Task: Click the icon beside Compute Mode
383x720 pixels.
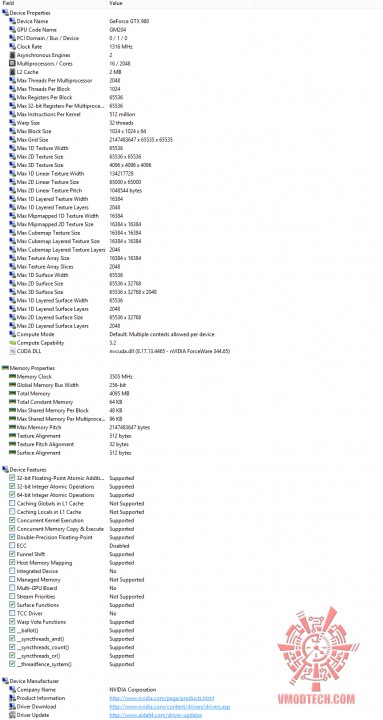Action: click(12, 334)
